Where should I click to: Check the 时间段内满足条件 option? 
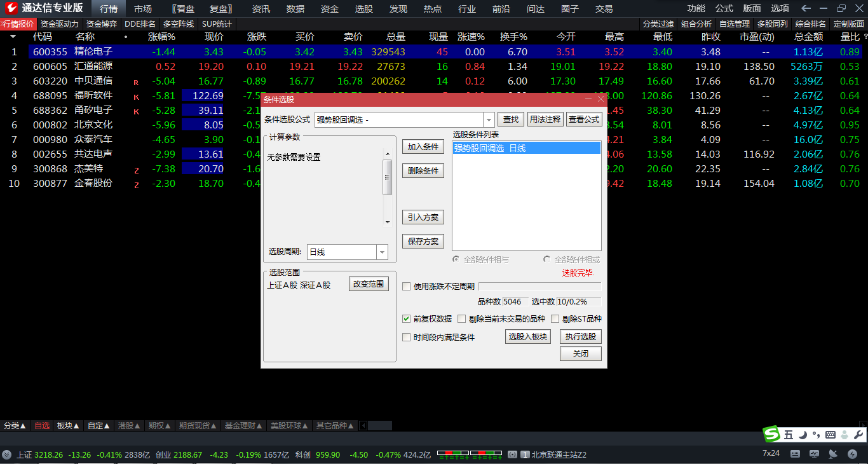(406, 337)
